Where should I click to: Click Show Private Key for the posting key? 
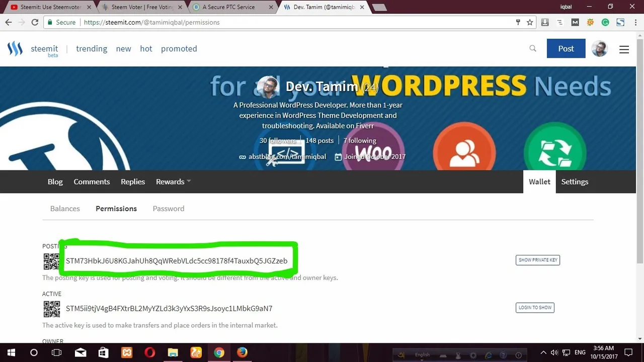(x=538, y=260)
